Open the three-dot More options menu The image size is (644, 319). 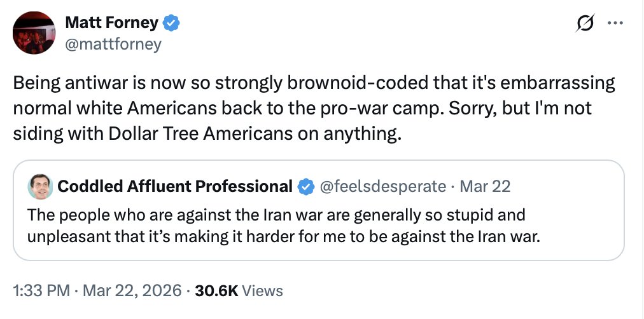point(614,24)
